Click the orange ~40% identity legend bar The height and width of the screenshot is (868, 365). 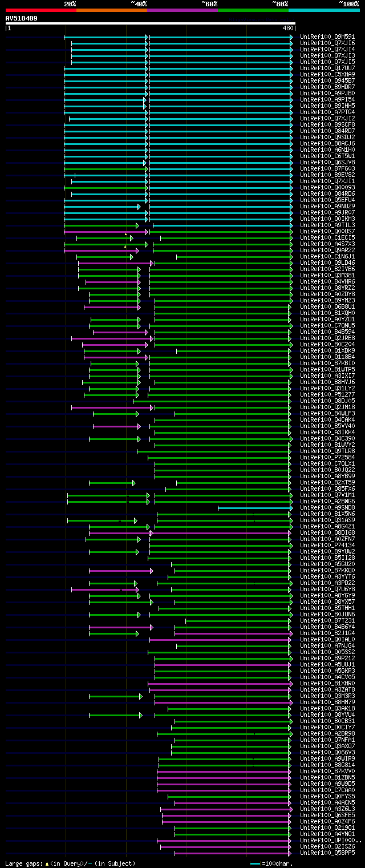coord(112,10)
